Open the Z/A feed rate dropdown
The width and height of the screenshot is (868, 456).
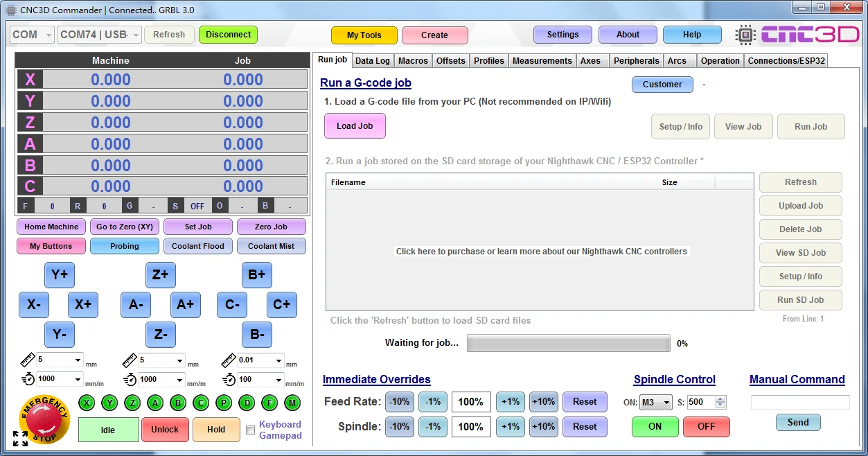161,379
